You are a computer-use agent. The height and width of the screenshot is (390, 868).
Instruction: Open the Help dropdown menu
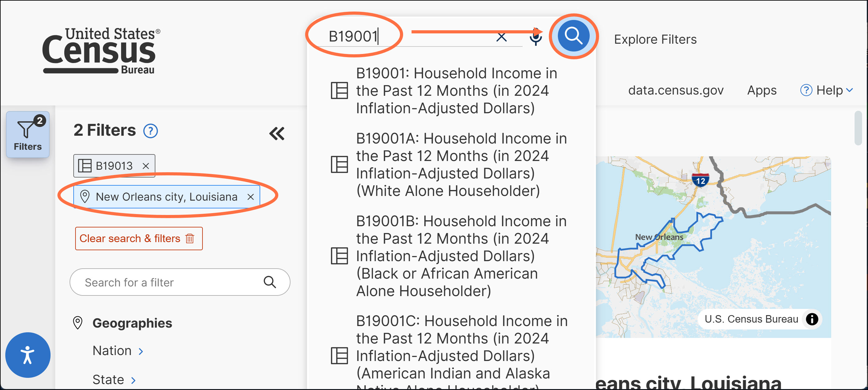827,90
